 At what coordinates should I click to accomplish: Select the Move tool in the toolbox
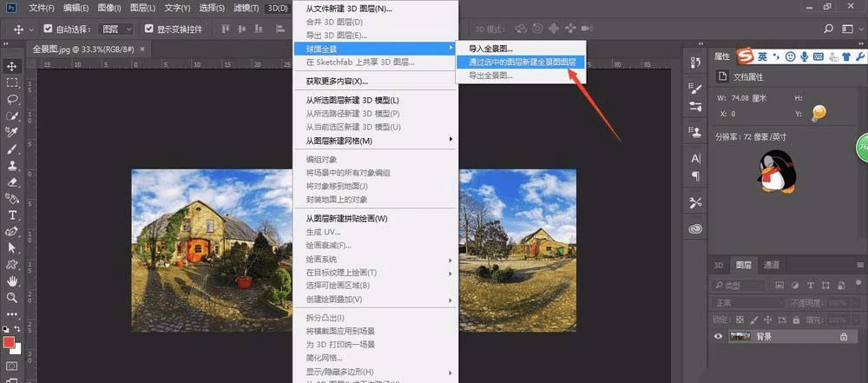point(11,67)
